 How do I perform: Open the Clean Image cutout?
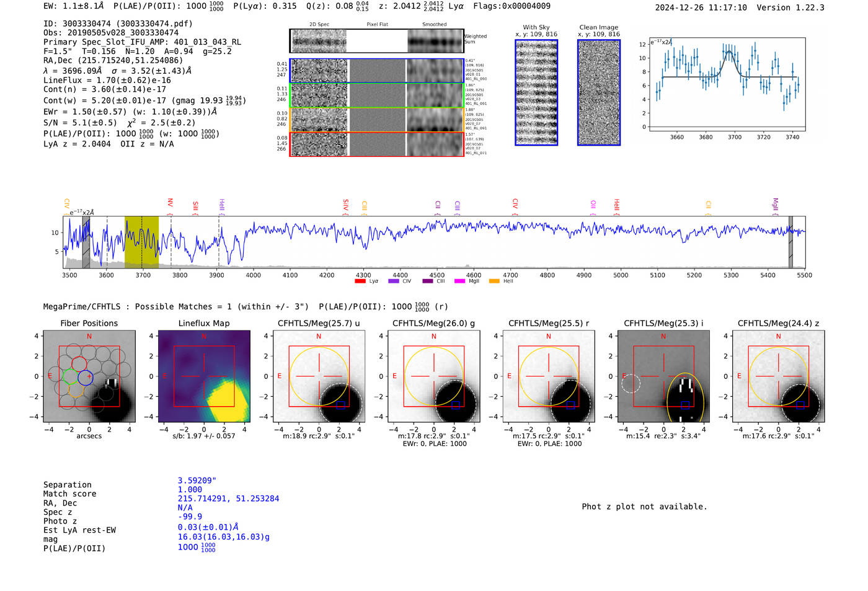point(599,92)
